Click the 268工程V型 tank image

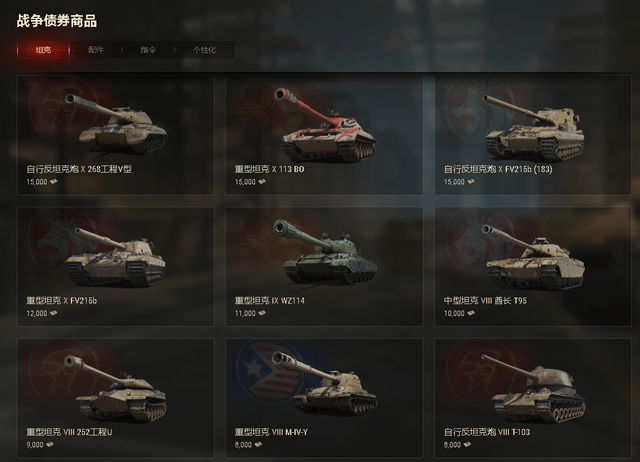click(116, 123)
